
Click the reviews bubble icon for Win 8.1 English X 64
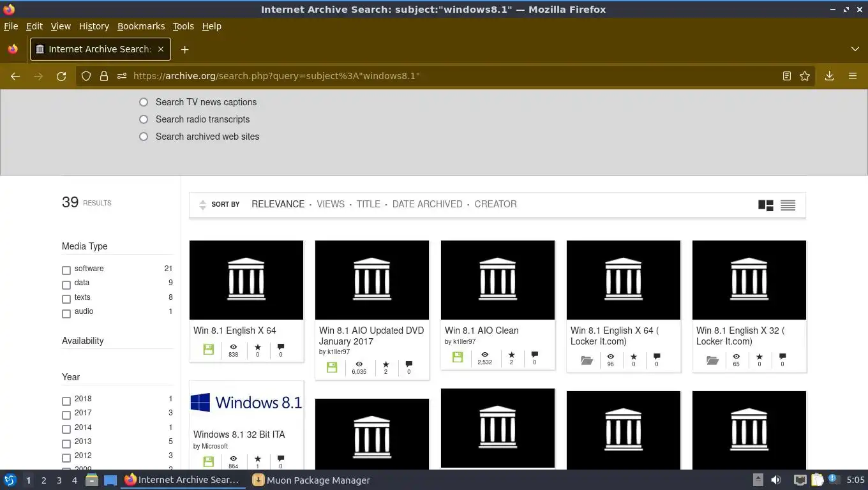coord(281,347)
